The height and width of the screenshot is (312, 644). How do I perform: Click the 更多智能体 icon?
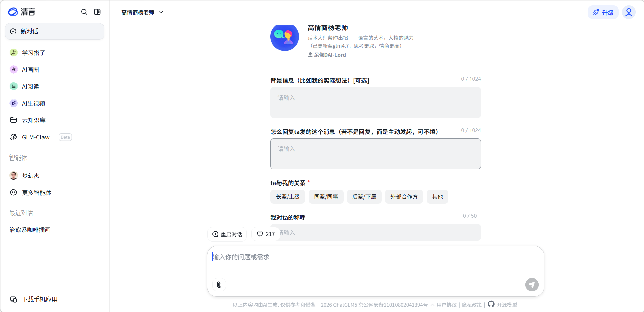tap(13, 192)
